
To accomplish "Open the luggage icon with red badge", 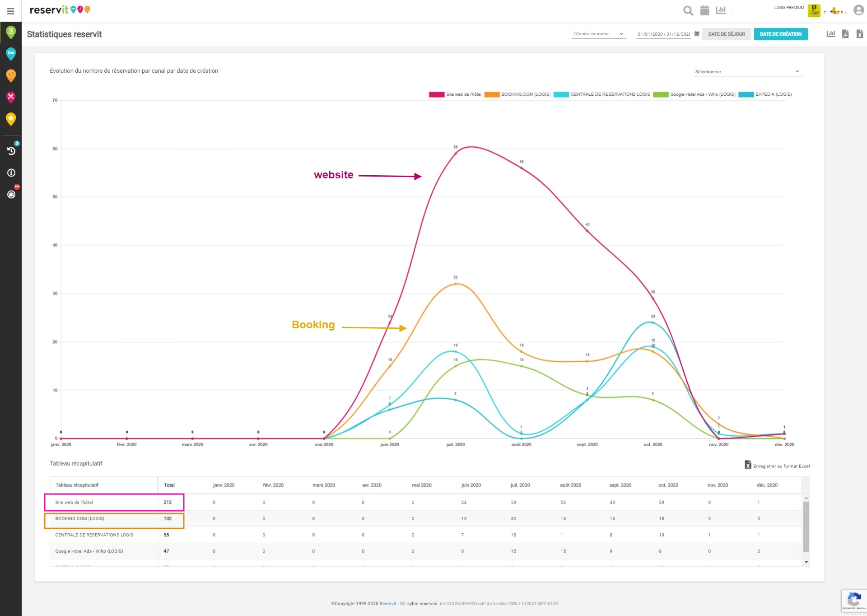I will pos(12,194).
